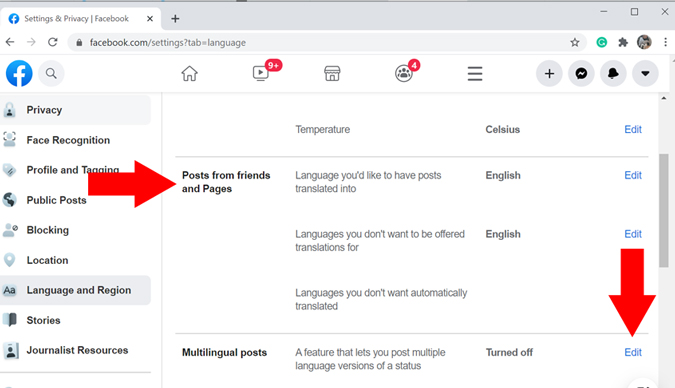View site info via the lock icon

click(x=79, y=43)
